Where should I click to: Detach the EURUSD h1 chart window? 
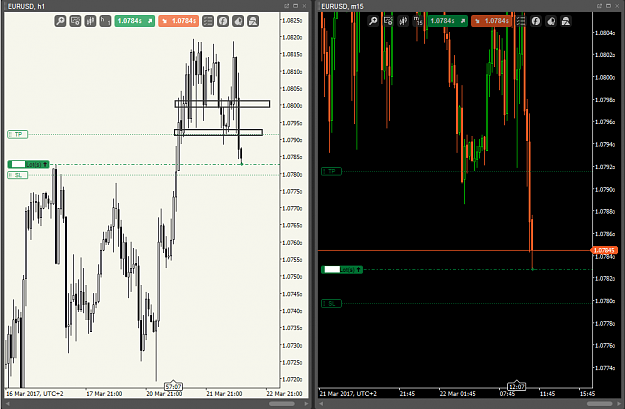(x=287, y=6)
